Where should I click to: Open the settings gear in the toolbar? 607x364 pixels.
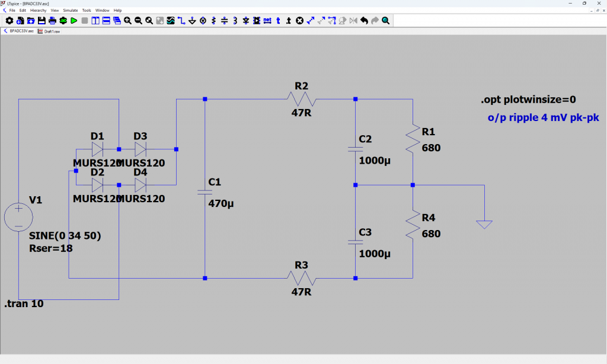click(9, 21)
